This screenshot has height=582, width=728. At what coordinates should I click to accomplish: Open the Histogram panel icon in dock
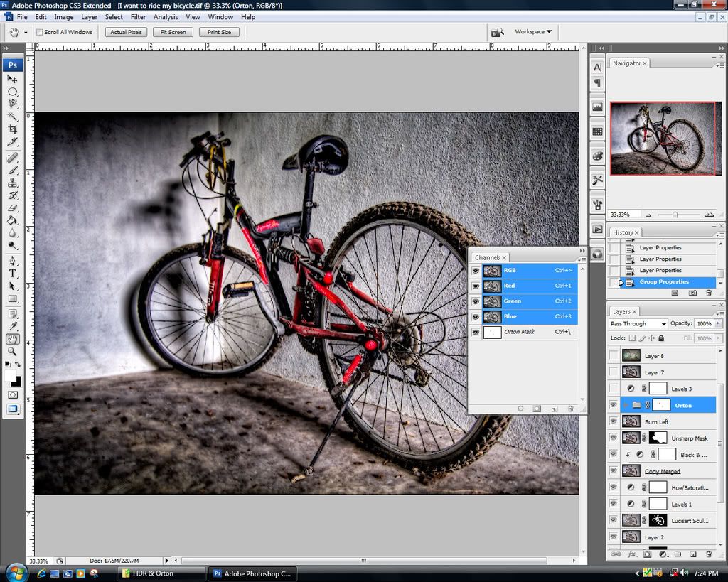(597, 107)
